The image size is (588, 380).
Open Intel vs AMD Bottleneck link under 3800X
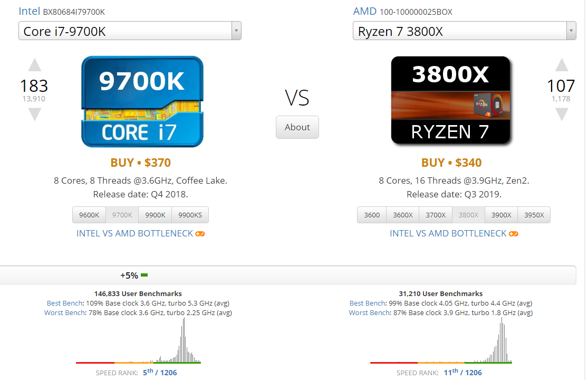tap(448, 233)
